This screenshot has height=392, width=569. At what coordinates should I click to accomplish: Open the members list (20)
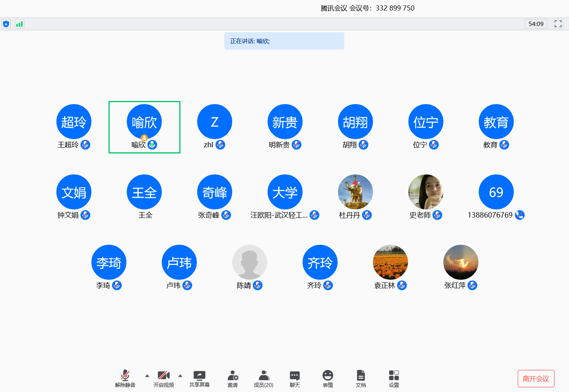point(263,376)
